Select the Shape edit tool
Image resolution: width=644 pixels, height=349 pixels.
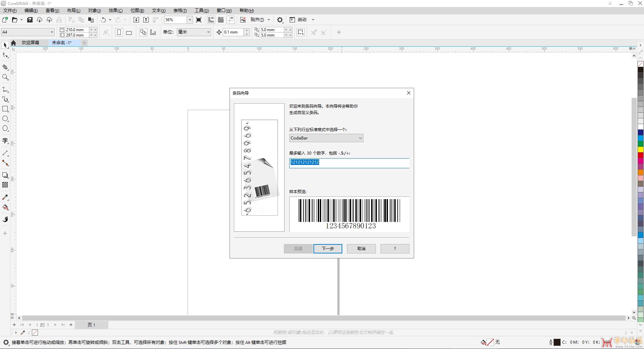[5, 55]
